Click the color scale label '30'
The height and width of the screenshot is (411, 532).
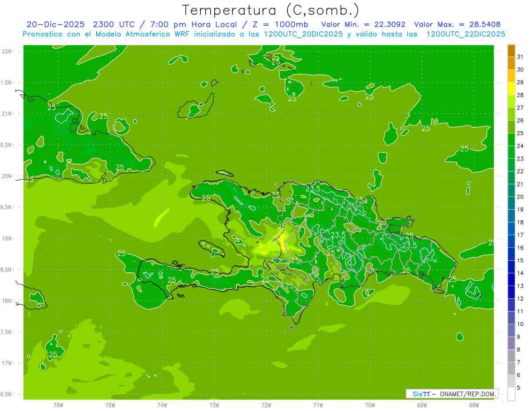tap(520, 70)
